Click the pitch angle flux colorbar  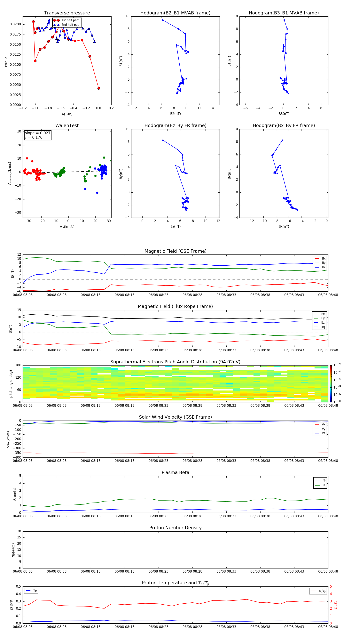331,384
